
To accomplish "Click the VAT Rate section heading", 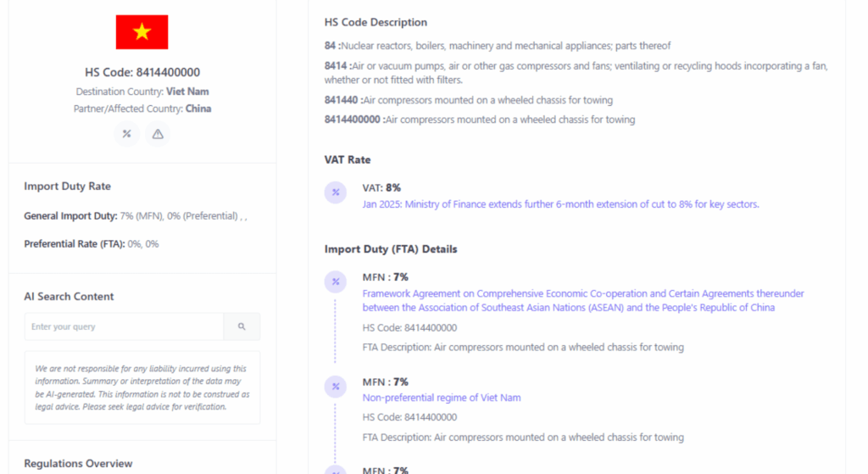I will pos(348,159).
